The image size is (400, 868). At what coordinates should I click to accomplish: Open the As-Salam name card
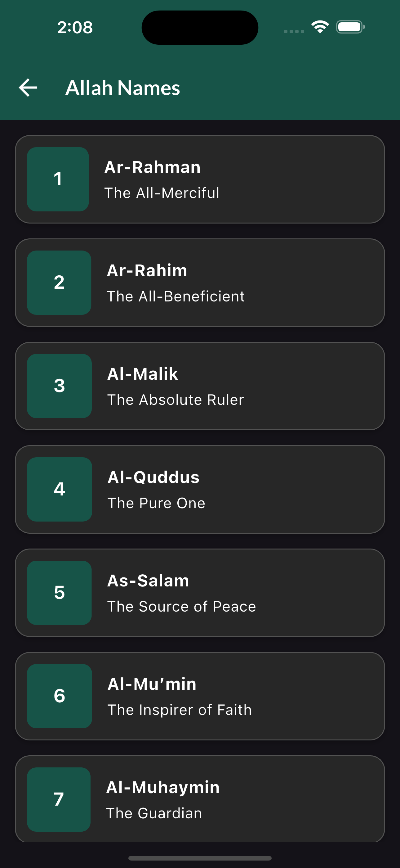coord(200,593)
